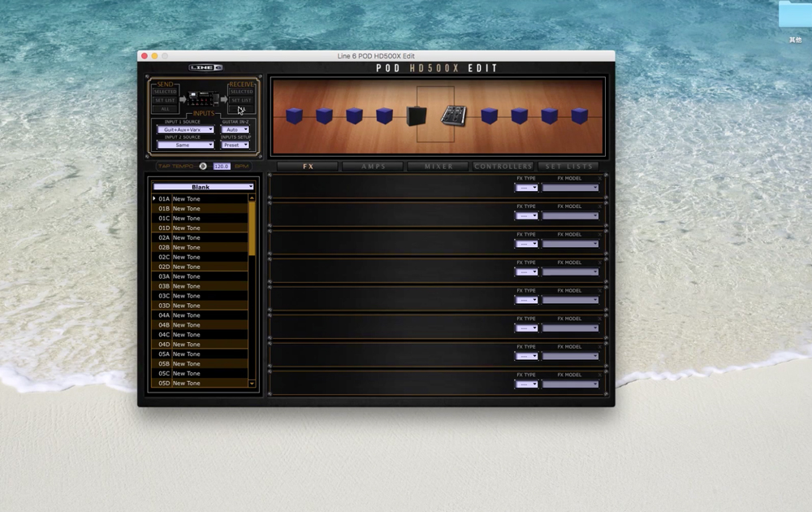Open the Inputs Setup dropdown
This screenshot has height=512, width=812.
tap(235, 145)
